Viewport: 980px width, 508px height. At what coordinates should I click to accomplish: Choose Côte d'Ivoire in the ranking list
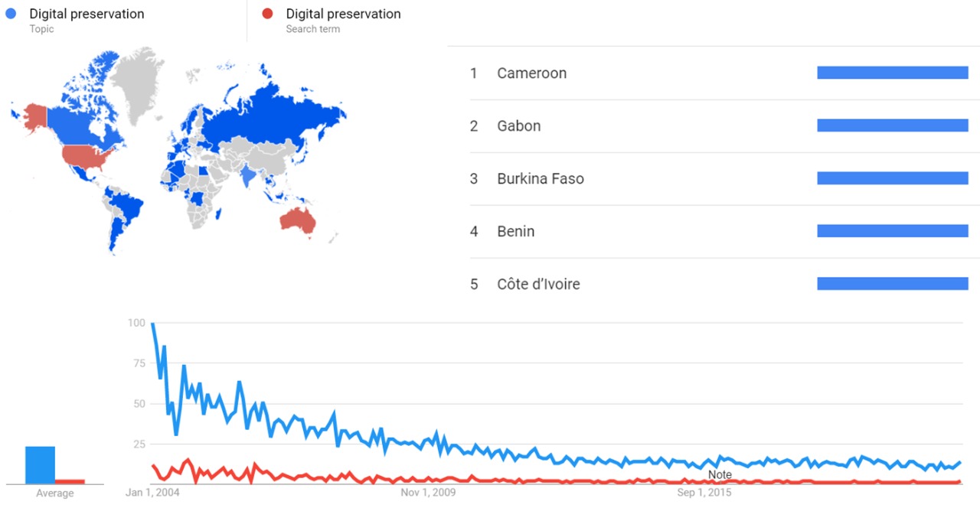pos(538,284)
